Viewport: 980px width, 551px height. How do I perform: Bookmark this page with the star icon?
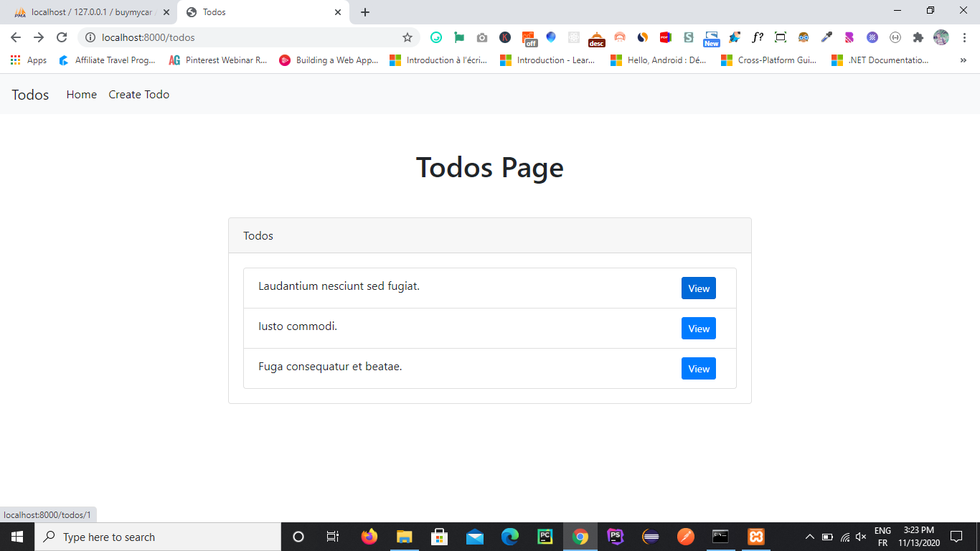[407, 37]
